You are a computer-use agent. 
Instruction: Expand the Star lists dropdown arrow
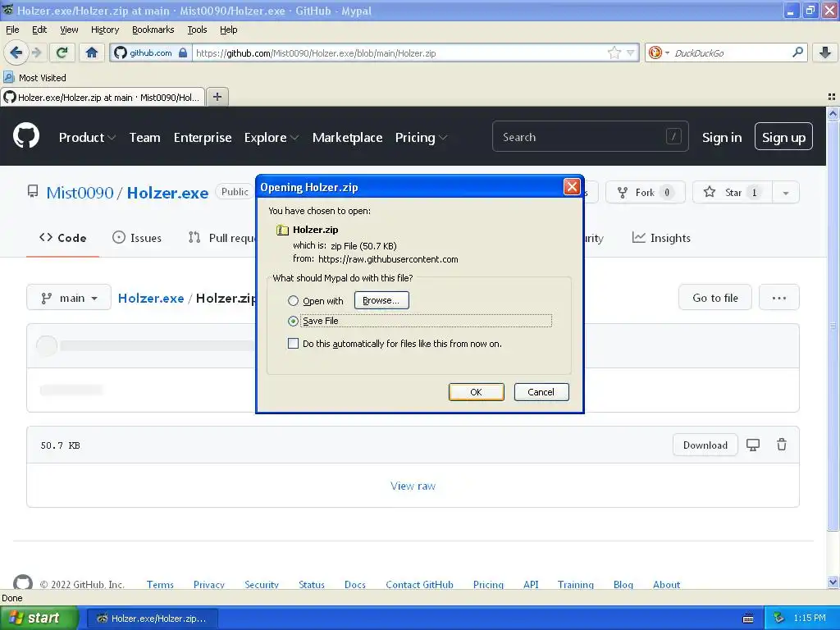[x=786, y=193]
